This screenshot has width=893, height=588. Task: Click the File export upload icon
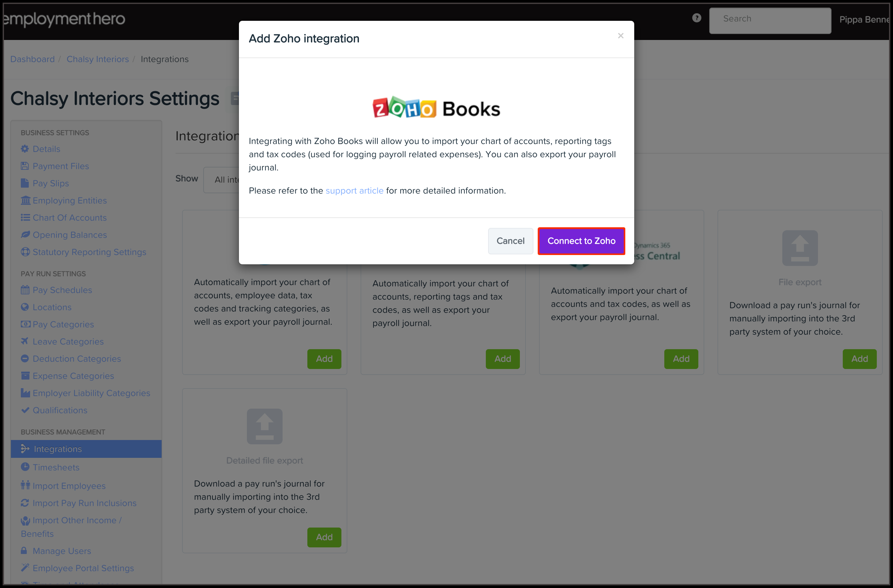[x=799, y=248]
